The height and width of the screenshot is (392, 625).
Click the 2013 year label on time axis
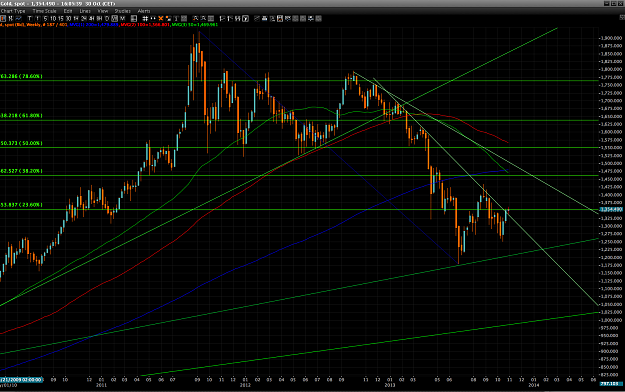click(389, 385)
